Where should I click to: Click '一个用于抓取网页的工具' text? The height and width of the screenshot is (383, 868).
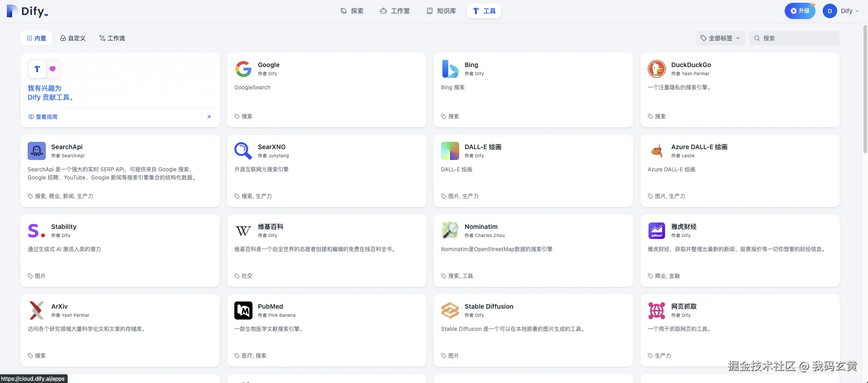[679, 329]
